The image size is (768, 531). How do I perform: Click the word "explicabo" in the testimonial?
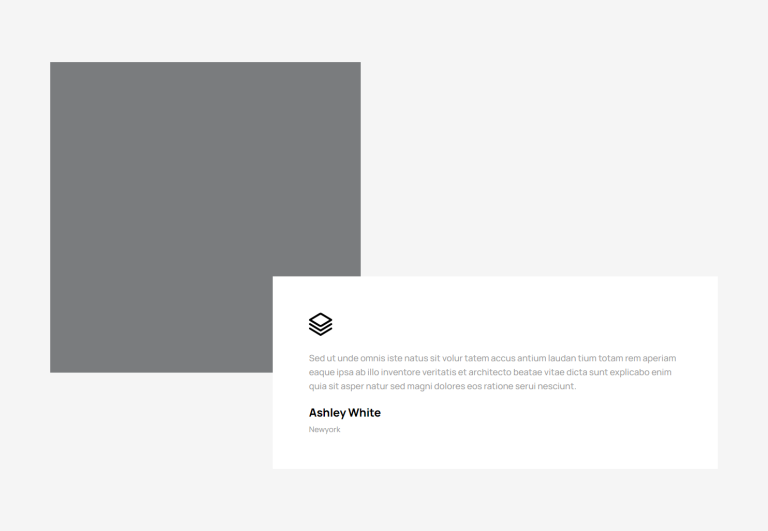[630, 372]
